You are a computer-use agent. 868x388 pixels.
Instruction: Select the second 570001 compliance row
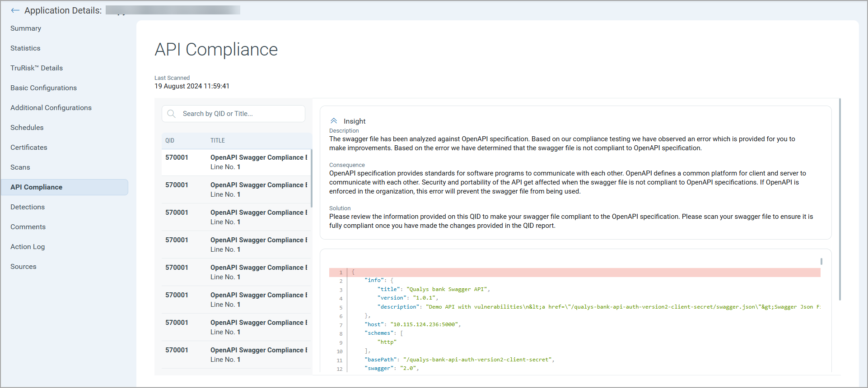pyautogui.click(x=236, y=189)
